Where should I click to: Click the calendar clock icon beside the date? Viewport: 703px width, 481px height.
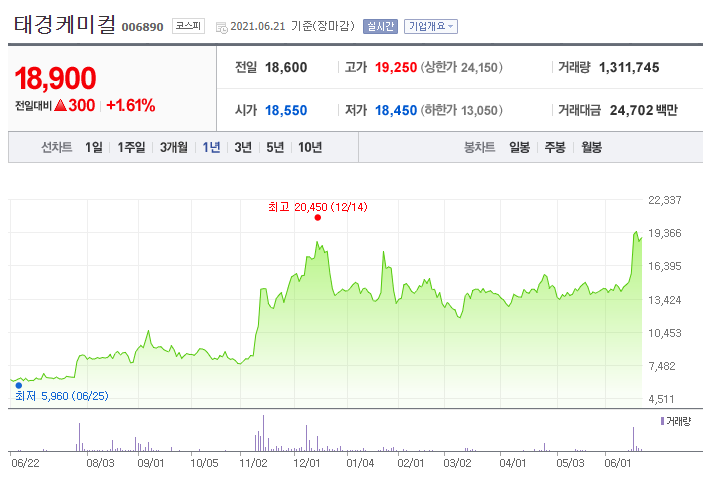click(221, 27)
